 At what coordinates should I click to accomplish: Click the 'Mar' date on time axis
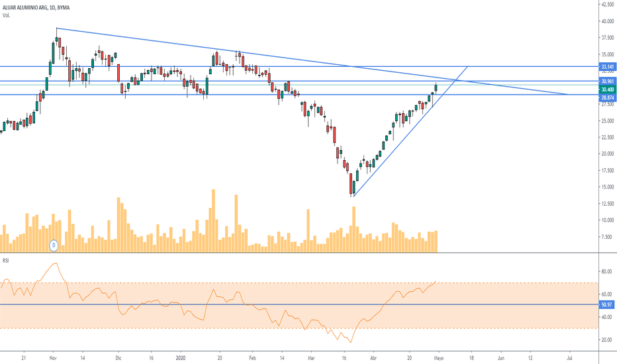(311, 358)
